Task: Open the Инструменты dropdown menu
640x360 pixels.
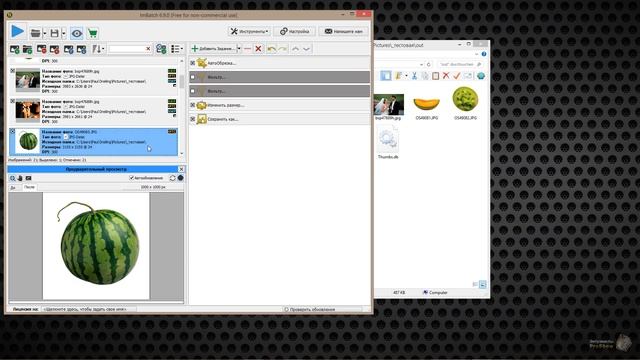Action: point(249,31)
